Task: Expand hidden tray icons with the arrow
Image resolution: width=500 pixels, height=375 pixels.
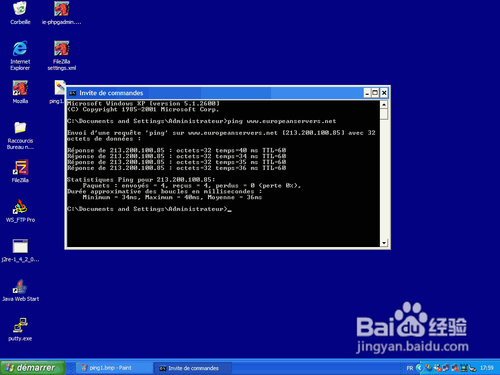Action: 420,368
